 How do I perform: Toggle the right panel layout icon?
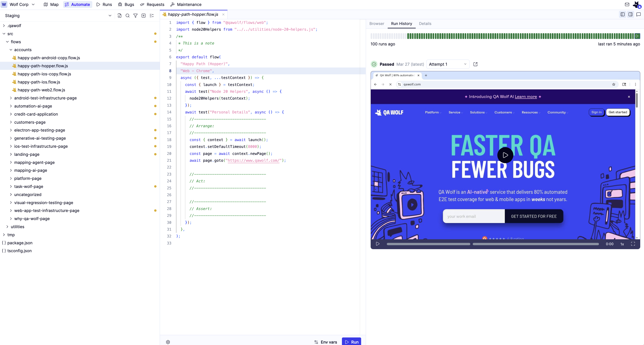(x=631, y=14)
